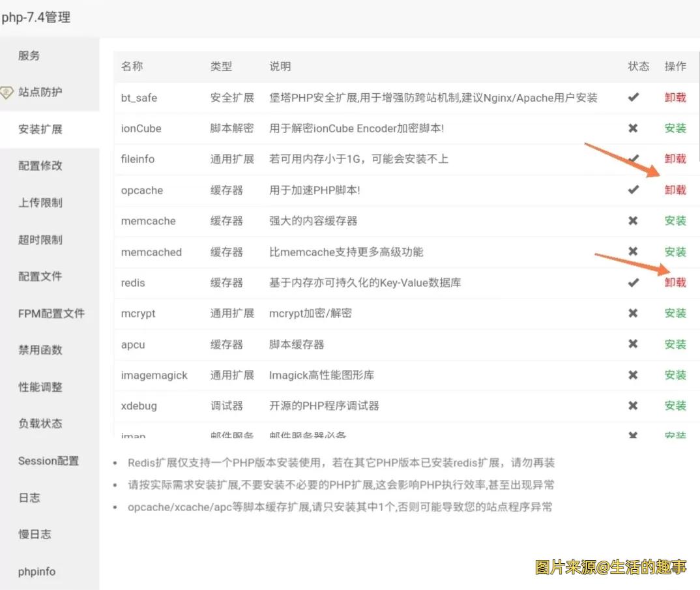700x590 pixels.
Task: Uninstall the redis extension
Action: pyautogui.click(x=675, y=282)
